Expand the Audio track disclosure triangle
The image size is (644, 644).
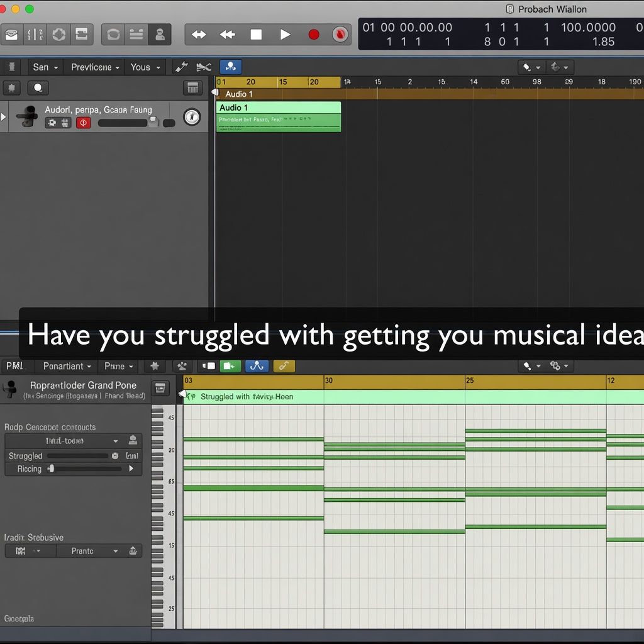pyautogui.click(x=3, y=117)
